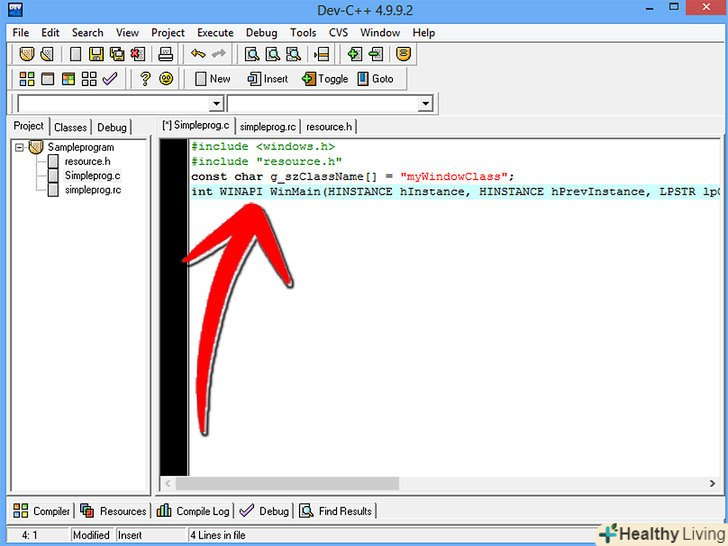Image resolution: width=728 pixels, height=546 pixels.
Task: Click the greyed Redo arrow icon
Action: click(x=219, y=54)
